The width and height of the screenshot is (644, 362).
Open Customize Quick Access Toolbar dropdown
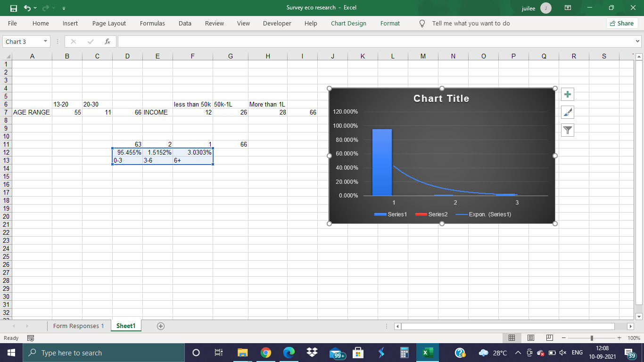pyautogui.click(x=64, y=8)
